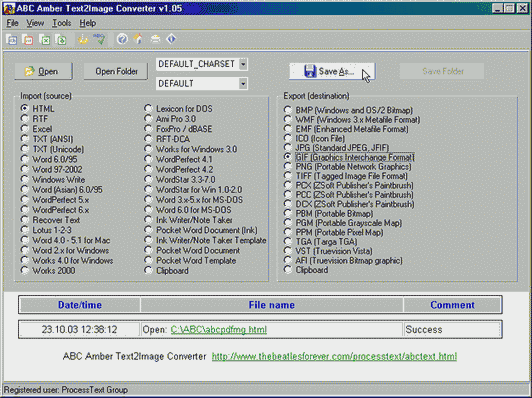Choose EMF export format
This screenshot has height=398, width=532.
click(346, 129)
